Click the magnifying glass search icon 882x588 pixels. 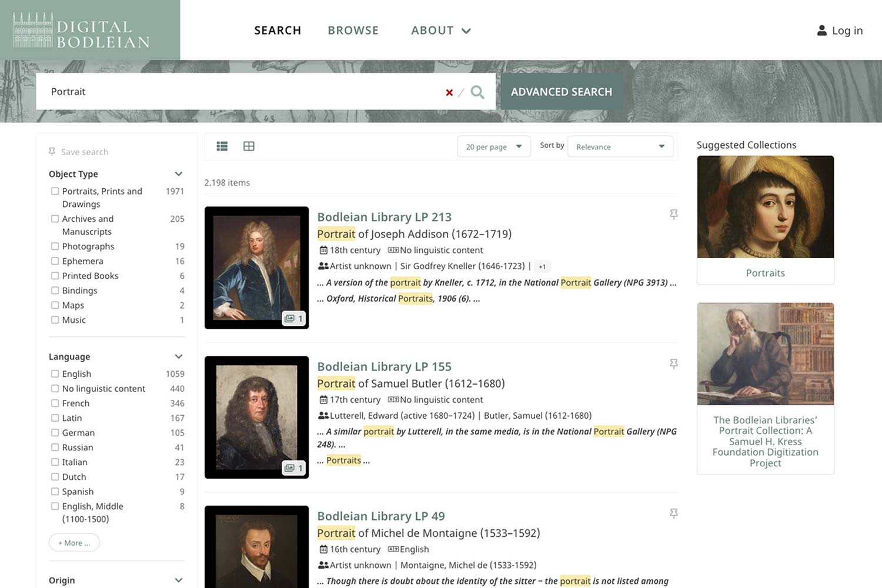coord(477,92)
